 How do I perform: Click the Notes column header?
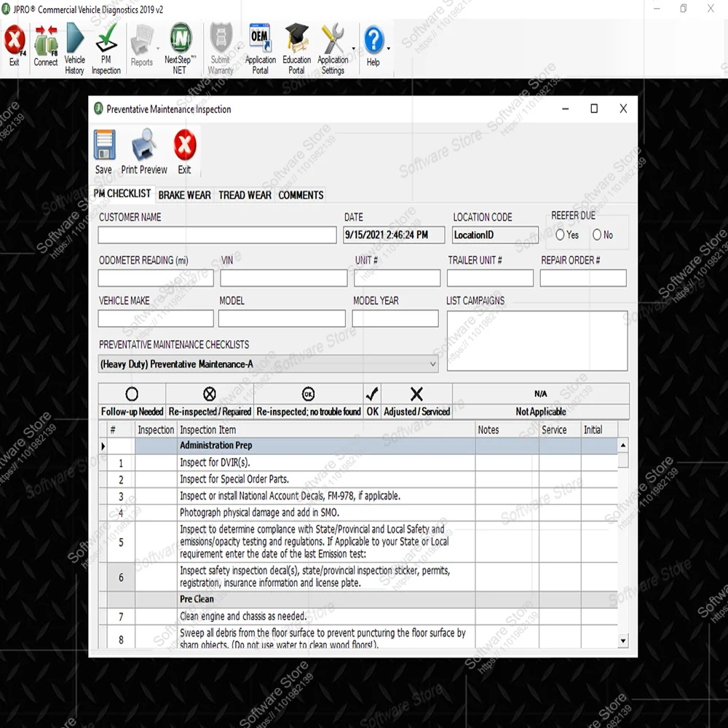point(507,430)
